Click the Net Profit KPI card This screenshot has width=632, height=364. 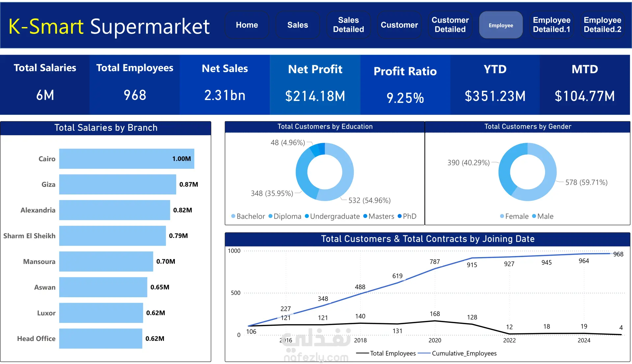pyautogui.click(x=315, y=85)
